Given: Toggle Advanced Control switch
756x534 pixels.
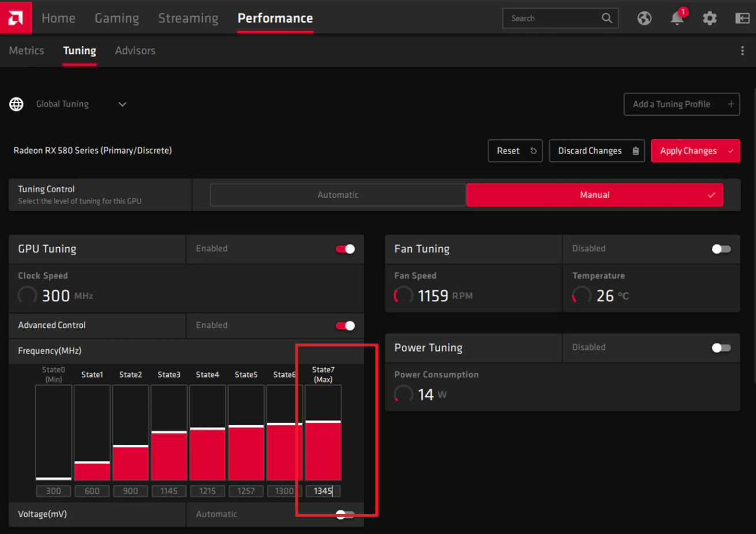Looking at the screenshot, I should pos(345,326).
